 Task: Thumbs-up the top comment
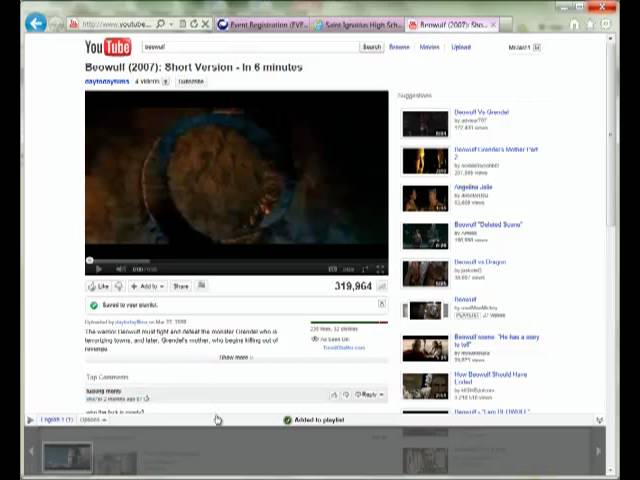point(334,395)
